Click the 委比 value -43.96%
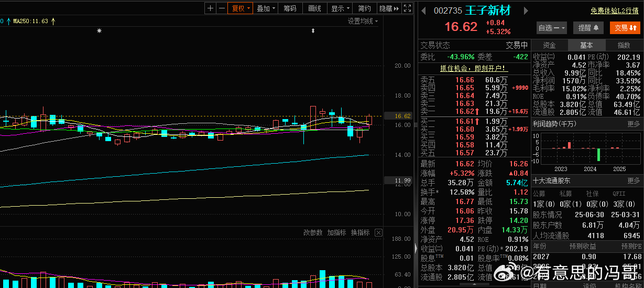The image size is (644, 288). point(461,57)
